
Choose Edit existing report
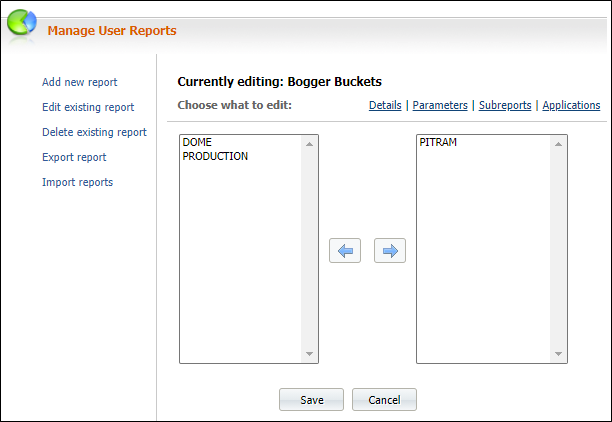click(88, 107)
